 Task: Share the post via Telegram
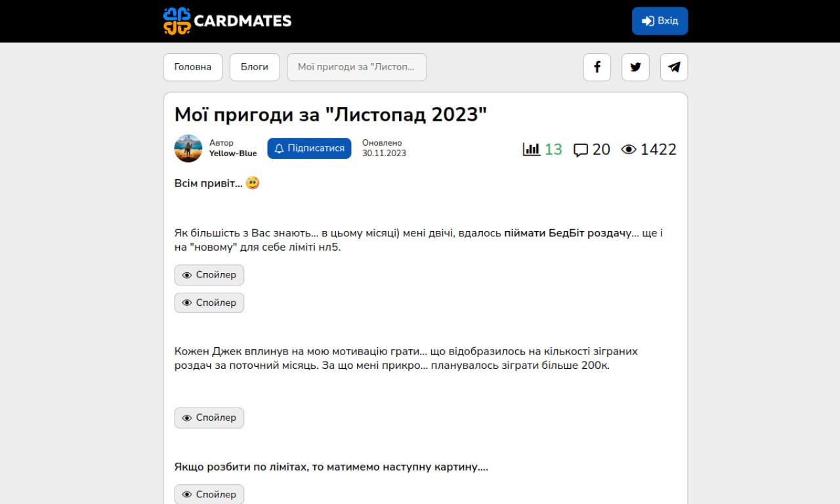[x=674, y=67]
